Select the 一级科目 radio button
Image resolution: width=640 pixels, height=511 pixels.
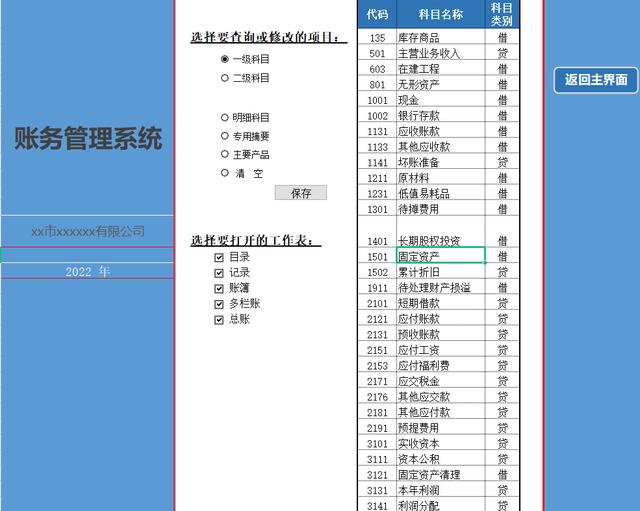point(224,59)
